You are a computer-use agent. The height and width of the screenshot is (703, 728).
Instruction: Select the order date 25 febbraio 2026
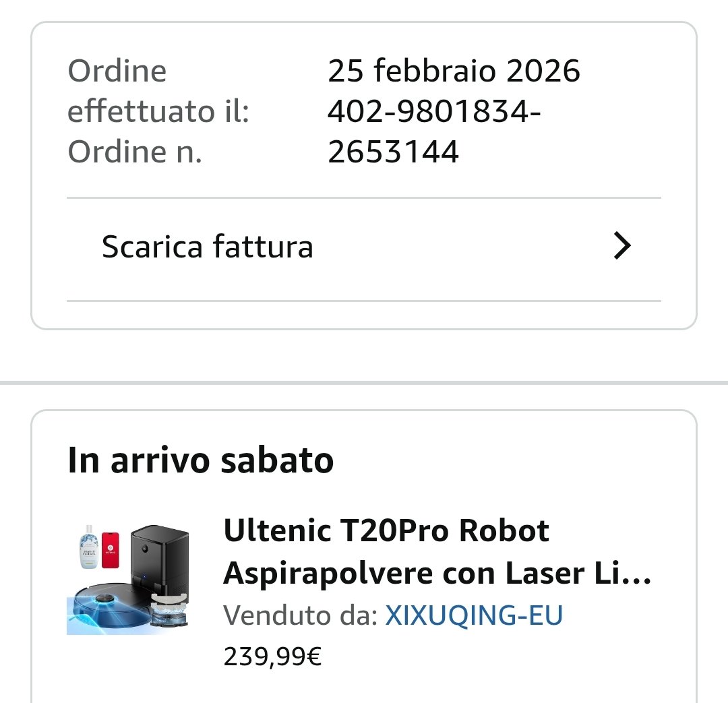tap(454, 71)
